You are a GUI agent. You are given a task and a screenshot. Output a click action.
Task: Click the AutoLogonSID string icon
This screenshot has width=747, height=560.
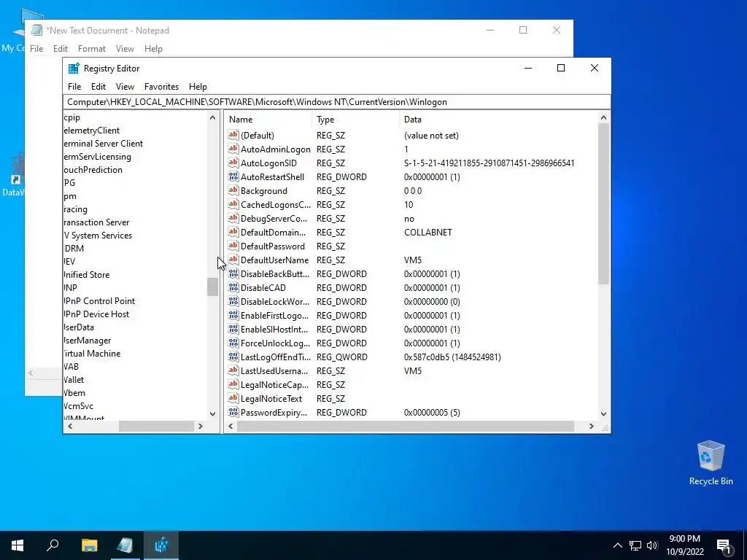233,163
